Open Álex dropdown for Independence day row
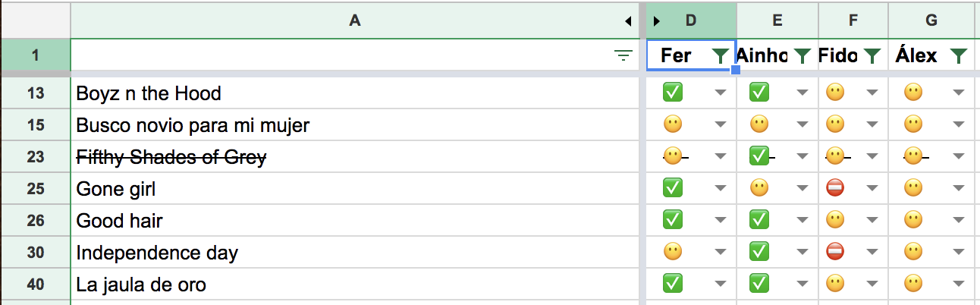980x305 pixels. pos(959,253)
